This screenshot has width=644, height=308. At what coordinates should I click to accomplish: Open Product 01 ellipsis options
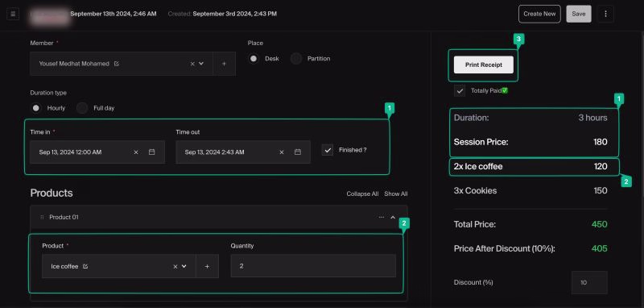point(382,217)
